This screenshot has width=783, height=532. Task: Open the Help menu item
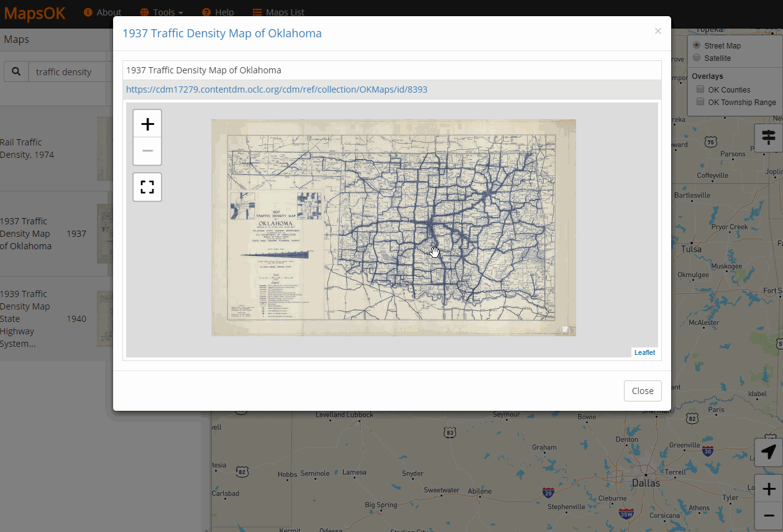tap(218, 12)
